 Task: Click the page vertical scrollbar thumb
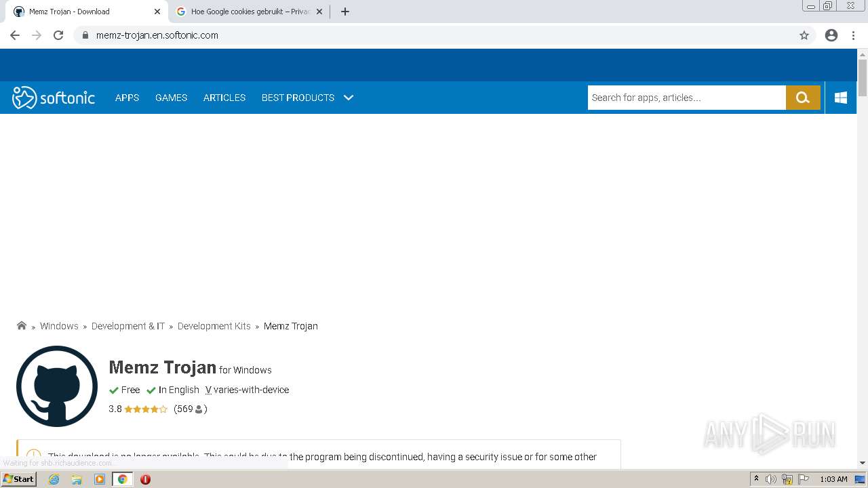coord(863,78)
